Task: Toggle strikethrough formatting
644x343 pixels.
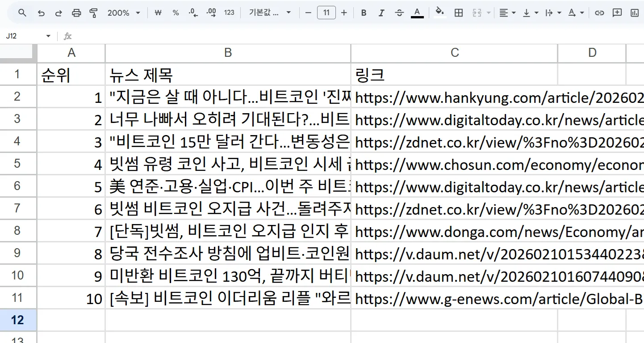Action: [399, 13]
